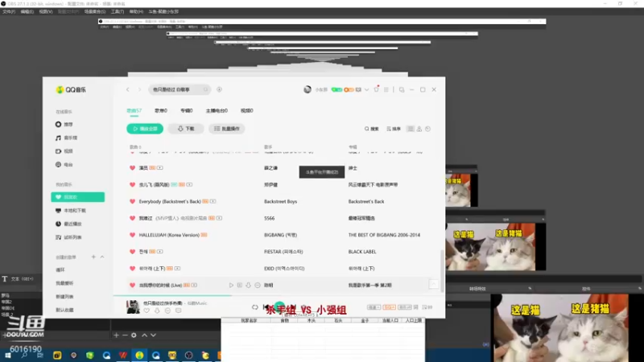
Task: Toggle heart on 5566 song row
Action: click(132, 218)
